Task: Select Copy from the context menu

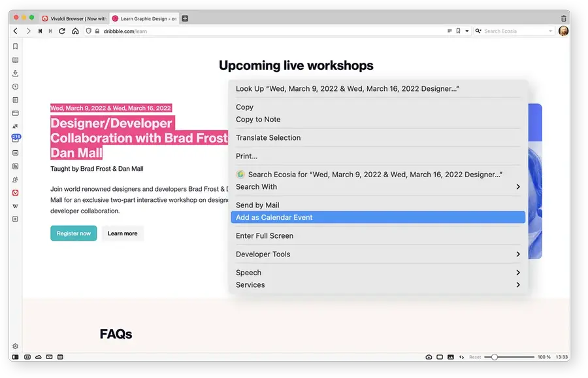Action: [x=378, y=107]
